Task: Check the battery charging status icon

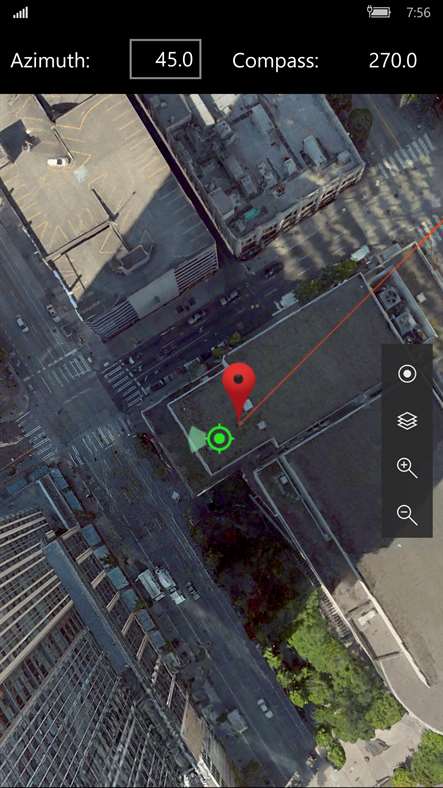Action: pyautogui.click(x=379, y=12)
